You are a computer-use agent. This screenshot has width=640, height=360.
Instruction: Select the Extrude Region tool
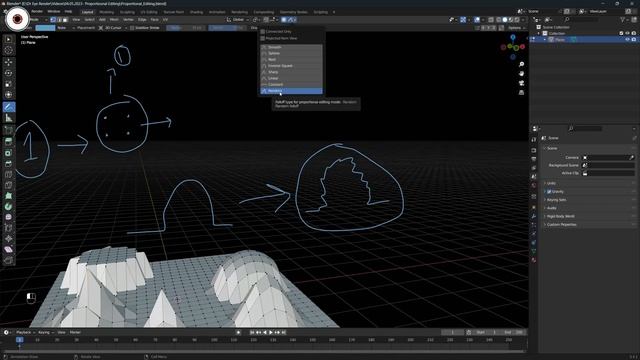[9, 142]
